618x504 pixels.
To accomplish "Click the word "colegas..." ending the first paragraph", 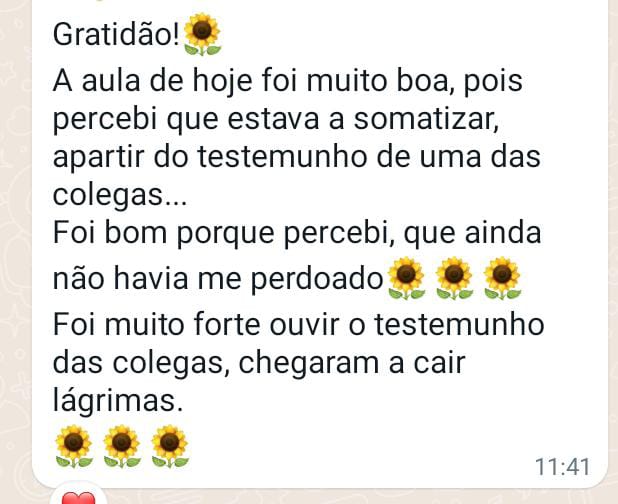I will pyautogui.click(x=120, y=196).
